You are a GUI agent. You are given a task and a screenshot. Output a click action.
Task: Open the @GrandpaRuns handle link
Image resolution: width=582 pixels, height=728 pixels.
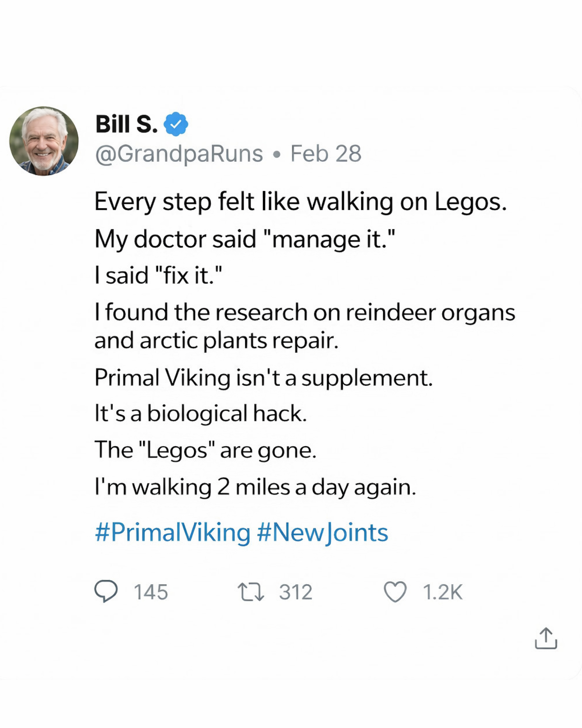[179, 154]
